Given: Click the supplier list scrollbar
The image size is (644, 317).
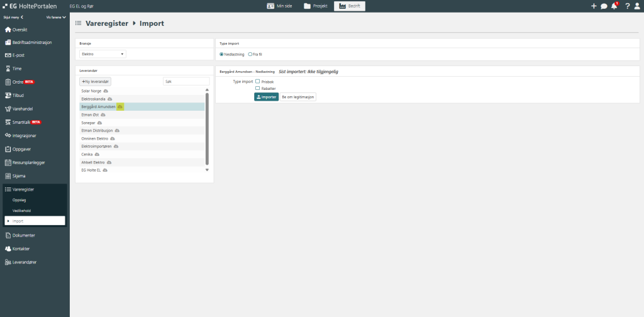Looking at the screenshot, I should coord(207,126).
